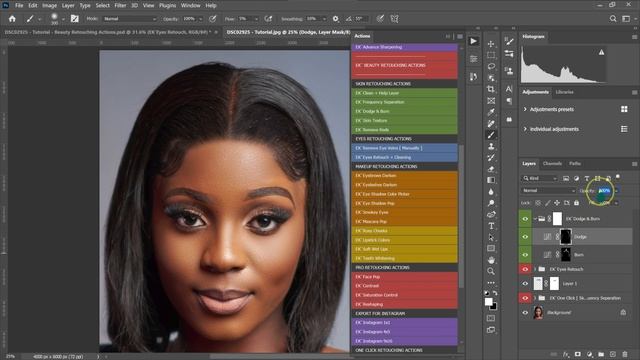
Task: Click the Home icon in the options bar
Action: pyautogui.click(x=12, y=19)
